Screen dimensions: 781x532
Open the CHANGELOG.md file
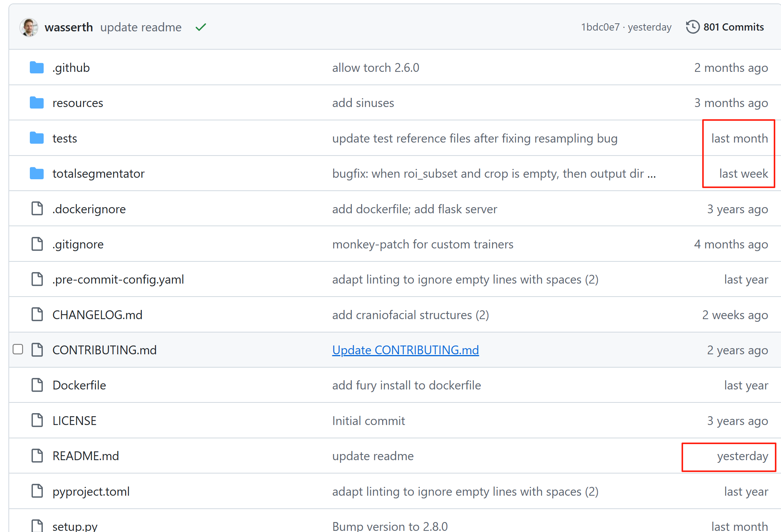tap(97, 315)
